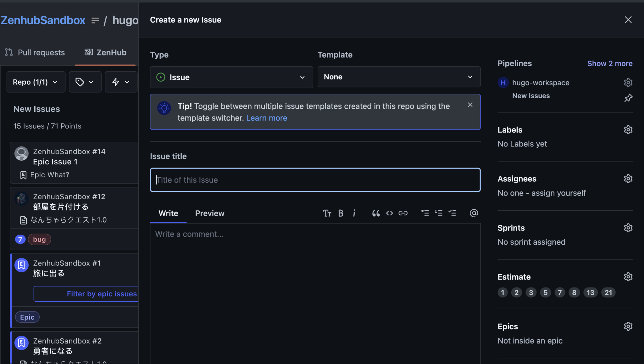The width and height of the screenshot is (644, 364).
Task: Insert a hyperlink in the comment
Action: 403,213
